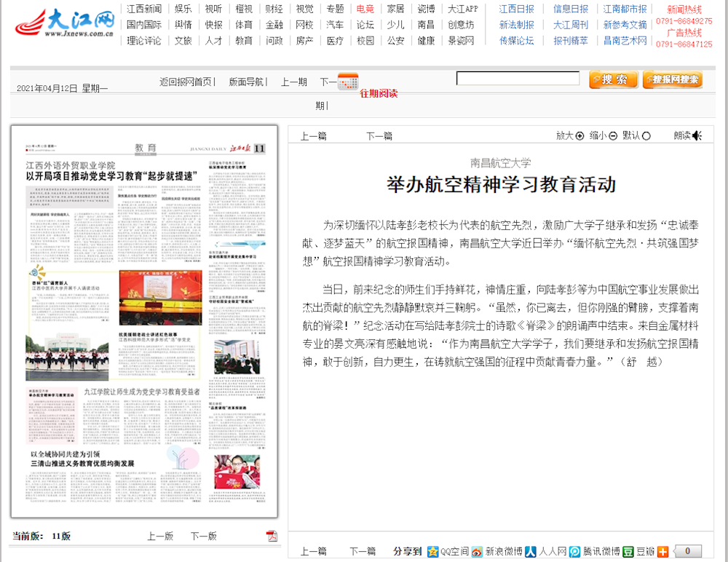
Task: Open 江西新闻 in top navigation
Action: [144, 9]
